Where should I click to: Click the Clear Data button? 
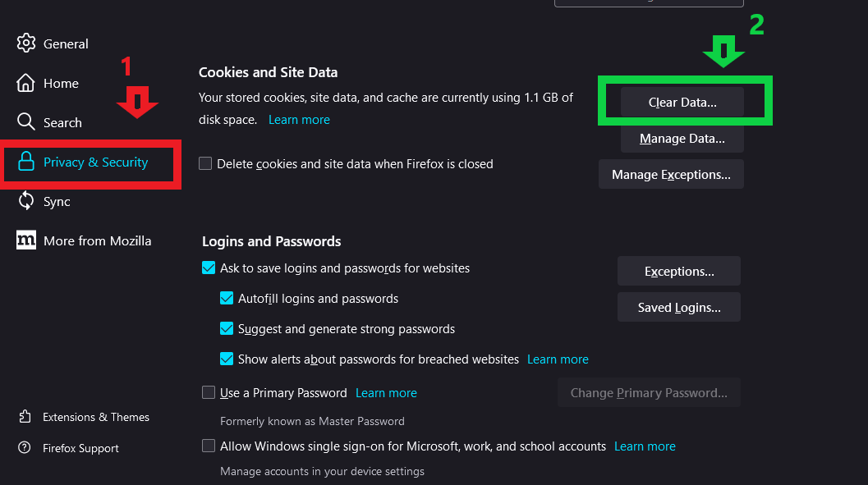tap(682, 103)
